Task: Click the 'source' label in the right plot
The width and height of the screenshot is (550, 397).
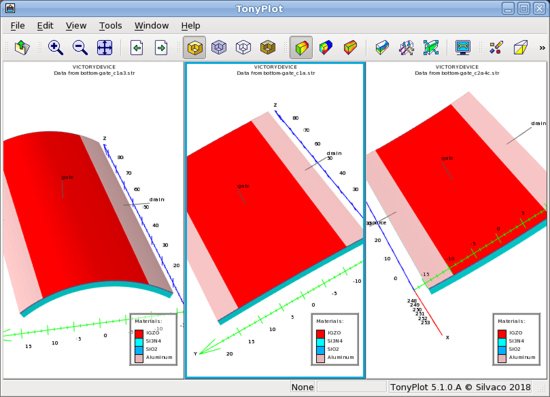Action: (x=377, y=222)
